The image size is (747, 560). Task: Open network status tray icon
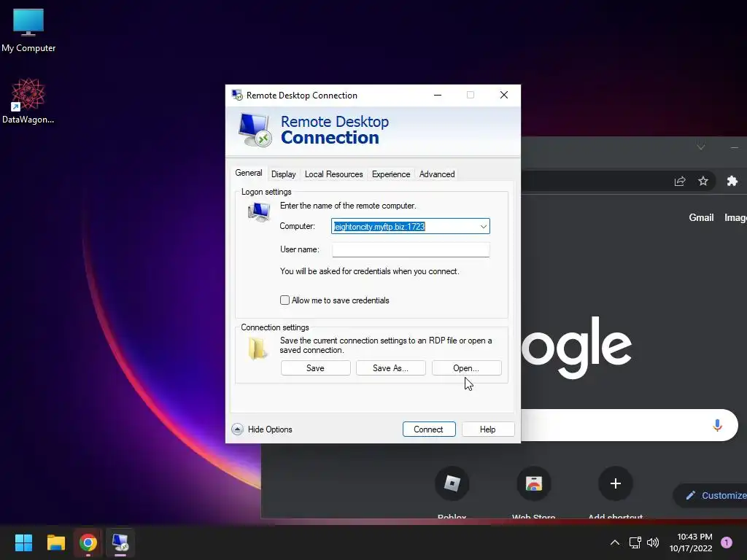tap(635, 542)
